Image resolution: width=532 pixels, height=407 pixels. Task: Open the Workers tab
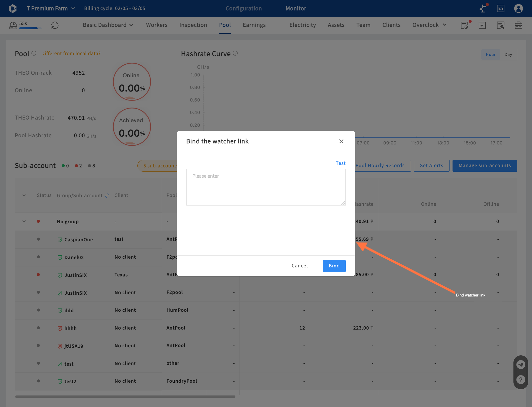tap(157, 25)
